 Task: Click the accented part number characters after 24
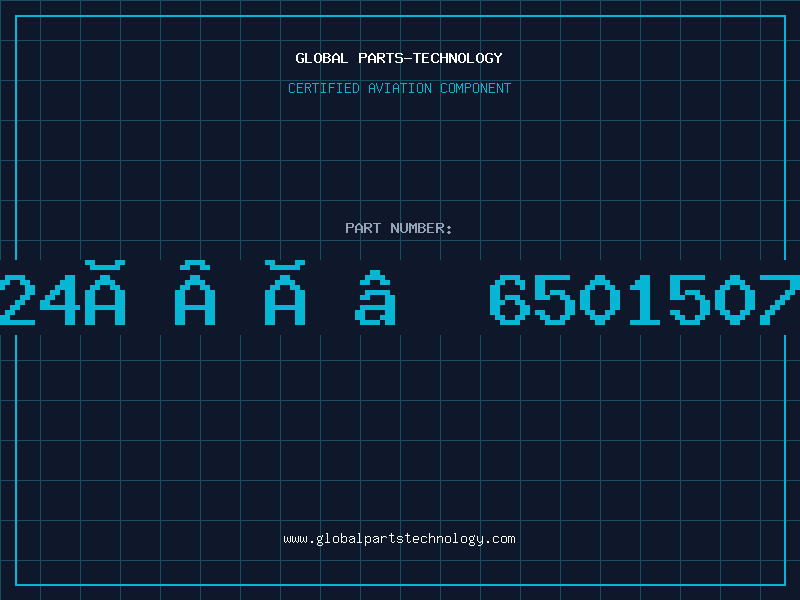pos(240,293)
